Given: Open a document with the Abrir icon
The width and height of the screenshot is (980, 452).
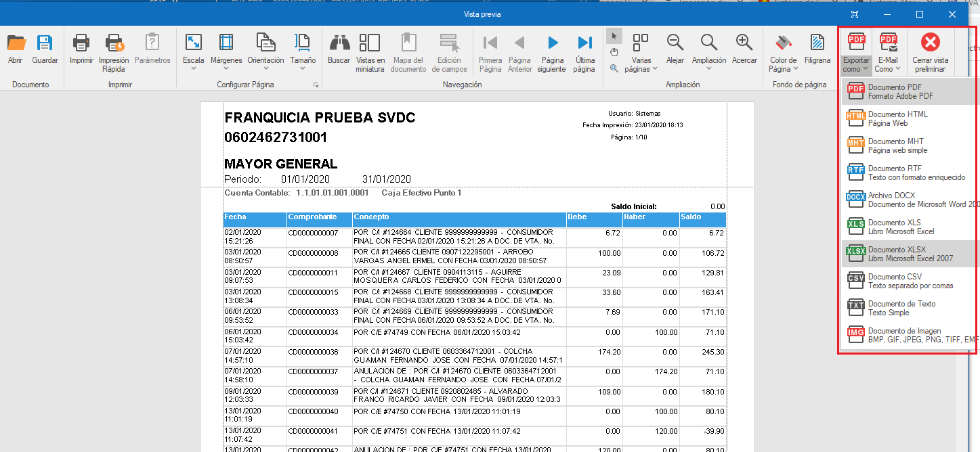Looking at the screenshot, I should pos(16,50).
